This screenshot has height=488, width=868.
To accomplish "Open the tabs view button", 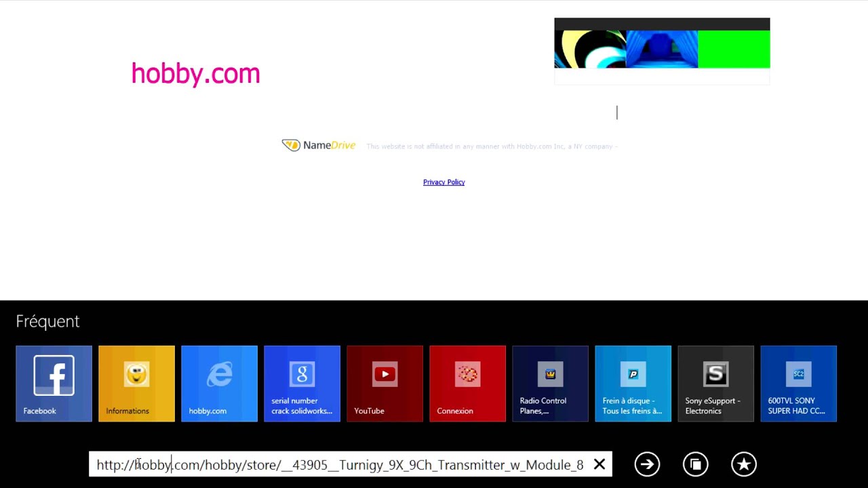I will click(x=695, y=464).
